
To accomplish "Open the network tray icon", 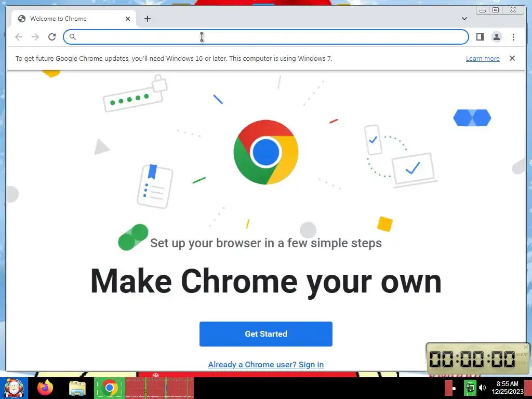I will coord(470,388).
